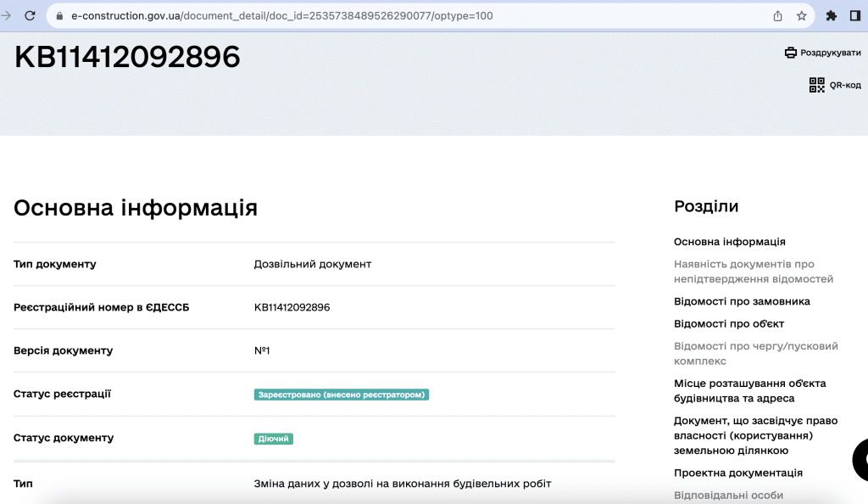Screen dimensions: 868x504
Task: Toggle the browser side panel icon
Action: 854,16
